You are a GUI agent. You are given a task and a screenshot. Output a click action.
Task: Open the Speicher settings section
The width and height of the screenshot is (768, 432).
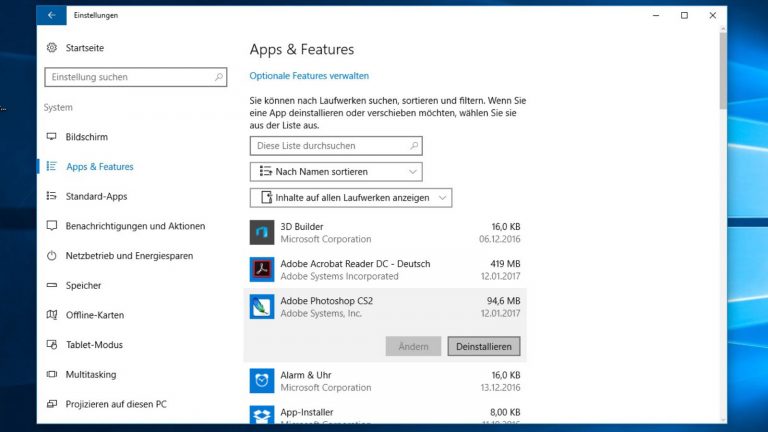tap(83, 286)
